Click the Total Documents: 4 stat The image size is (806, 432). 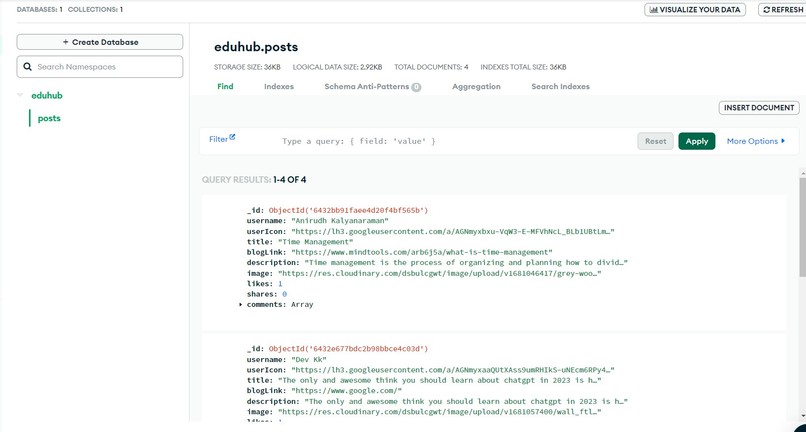coord(431,67)
